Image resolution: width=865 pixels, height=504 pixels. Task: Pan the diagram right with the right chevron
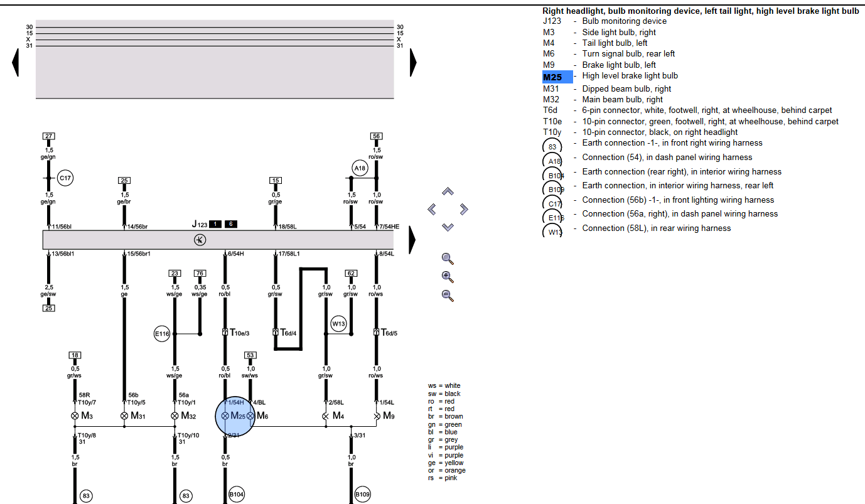click(464, 209)
